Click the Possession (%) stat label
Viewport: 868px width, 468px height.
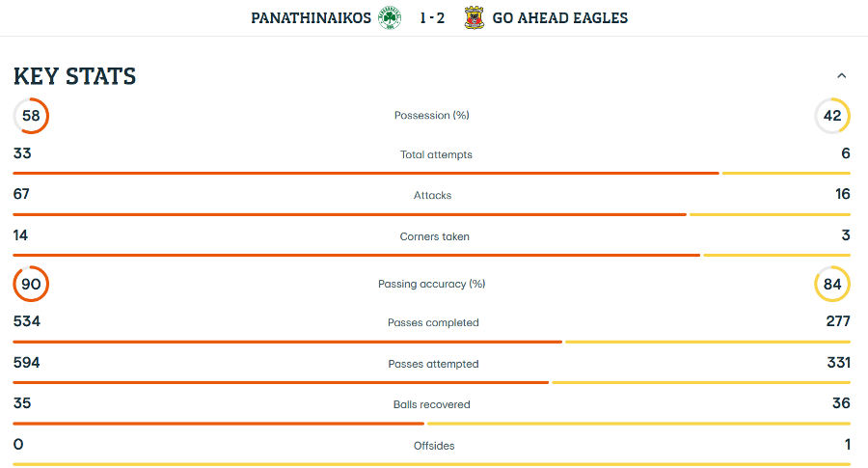(432, 116)
